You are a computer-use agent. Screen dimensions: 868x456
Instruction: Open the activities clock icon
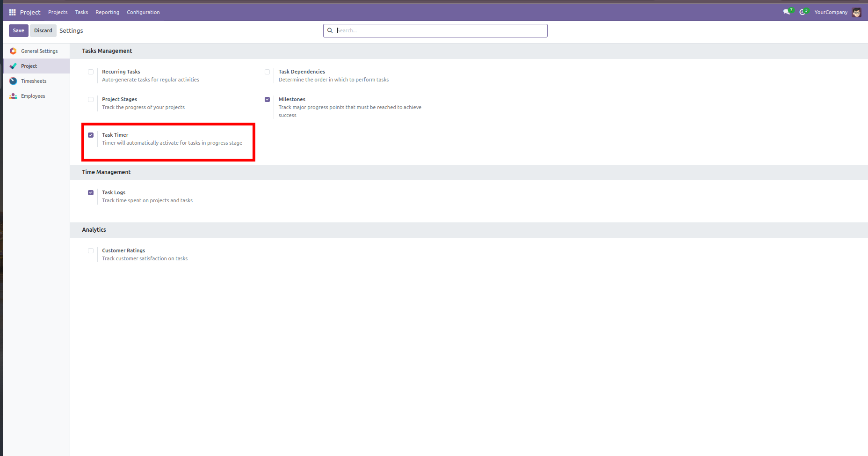803,12
